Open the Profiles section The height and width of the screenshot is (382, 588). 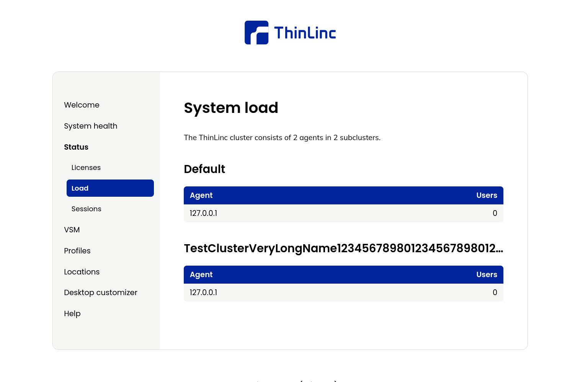point(77,251)
